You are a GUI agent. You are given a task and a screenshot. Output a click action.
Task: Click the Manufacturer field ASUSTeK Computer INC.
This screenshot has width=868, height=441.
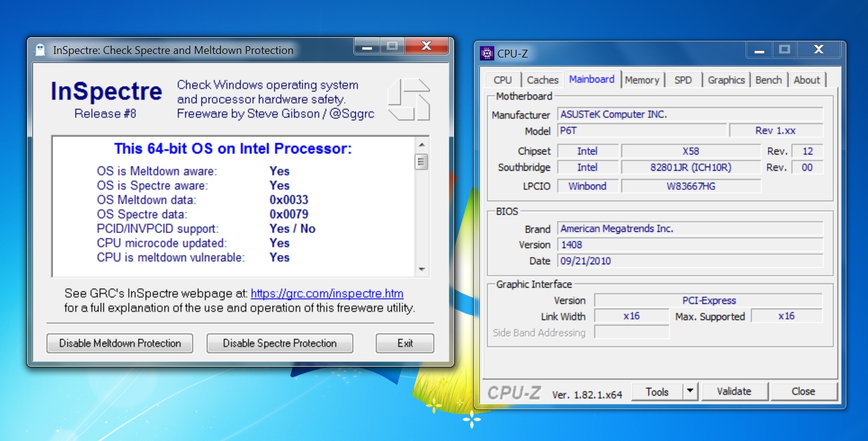pos(690,114)
